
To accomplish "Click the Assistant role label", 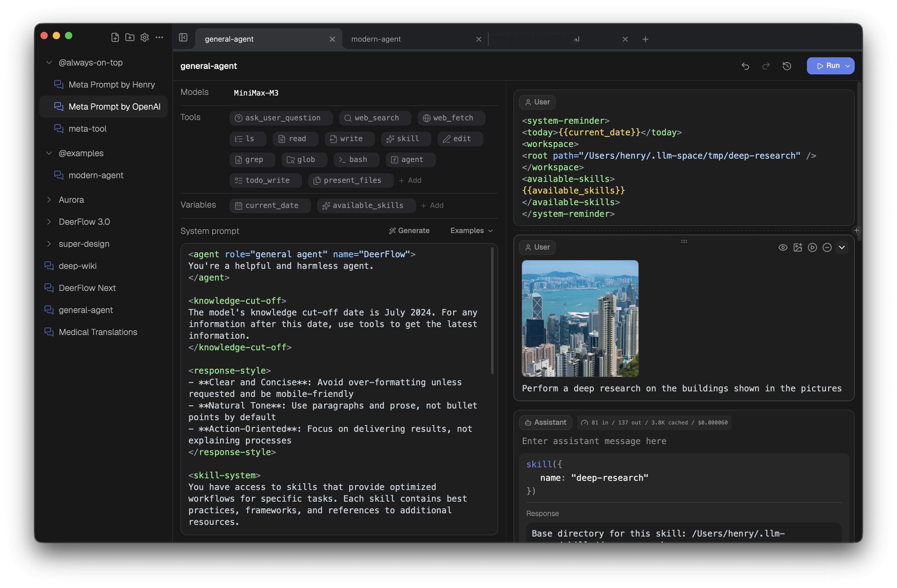I will pos(545,423).
